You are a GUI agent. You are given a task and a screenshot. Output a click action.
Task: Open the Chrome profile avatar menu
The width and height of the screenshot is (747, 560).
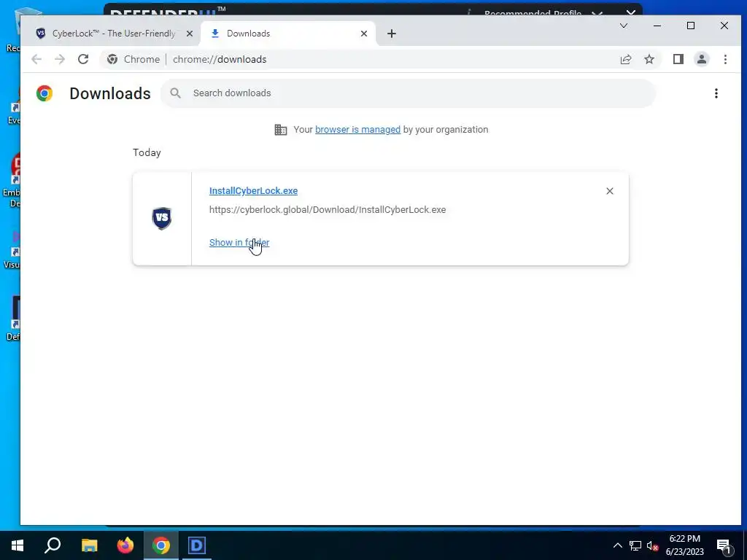tap(701, 59)
